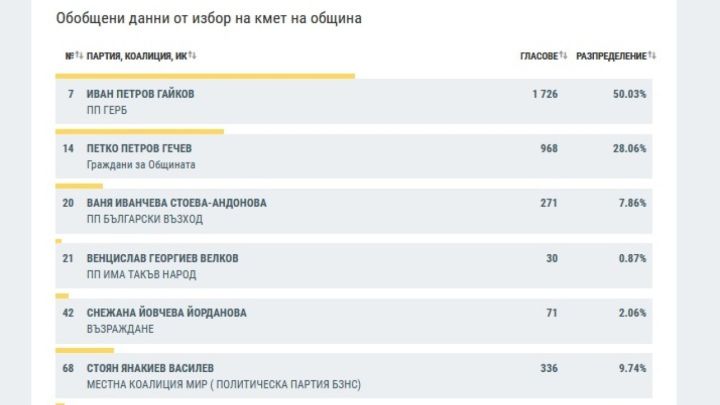The height and width of the screenshot is (405, 720).
Task: Select the ИВАН ПЕТРОВ ГАЙКОВ row
Action: click(x=354, y=101)
